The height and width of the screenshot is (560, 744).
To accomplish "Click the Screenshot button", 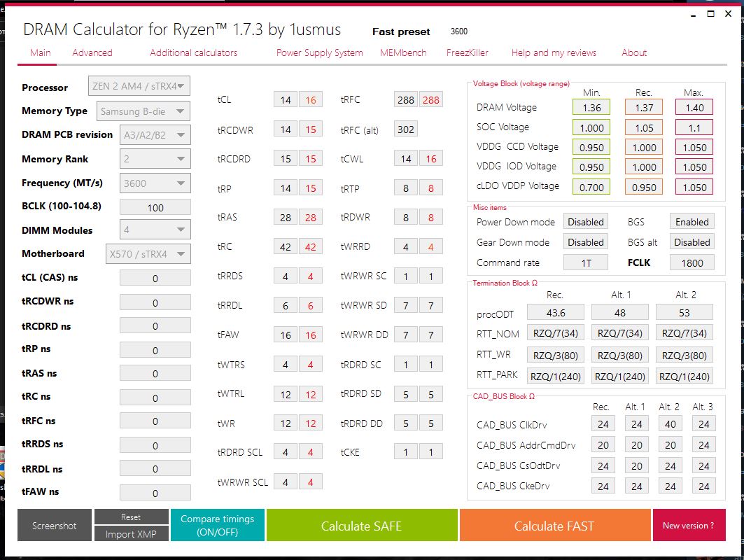I will 54,526.
